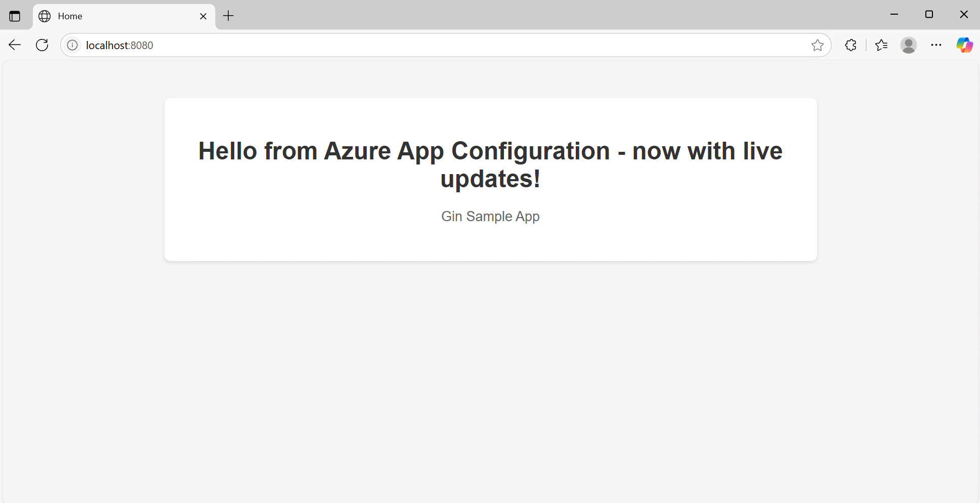Viewport: 980px width, 503px height.
Task: Click the Gin Sample App subtitle
Action: coord(490,216)
